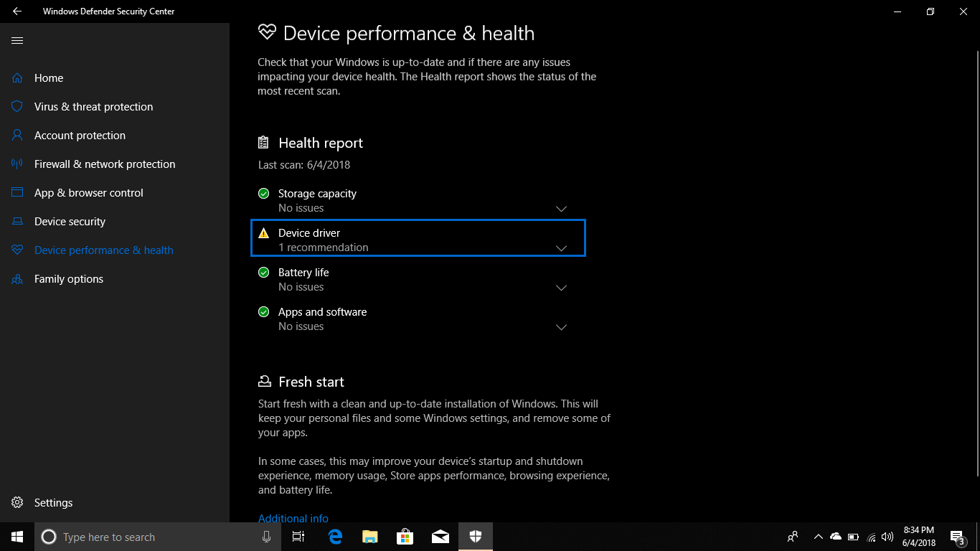Open the Windows Start menu
This screenshot has height=551, width=980.
[x=17, y=537]
